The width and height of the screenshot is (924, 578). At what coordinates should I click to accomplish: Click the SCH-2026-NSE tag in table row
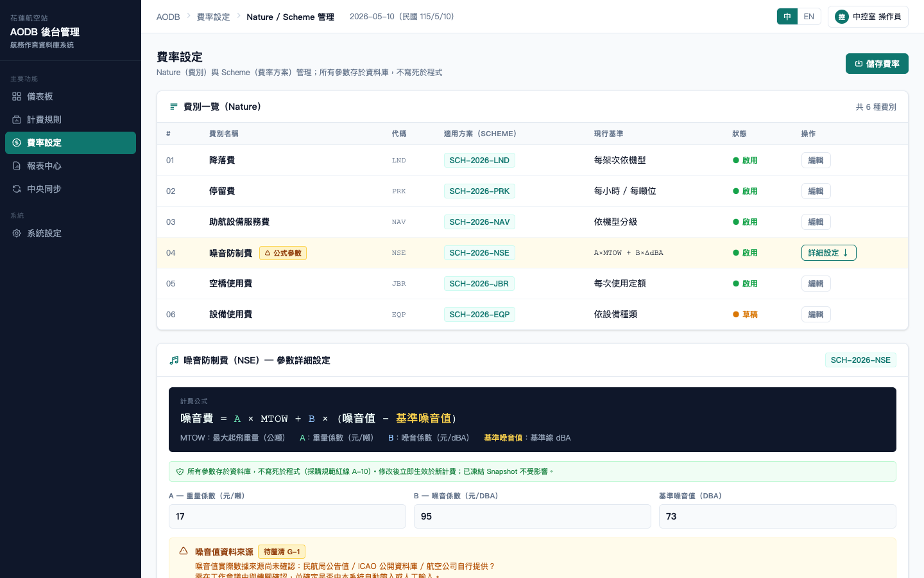pos(479,253)
